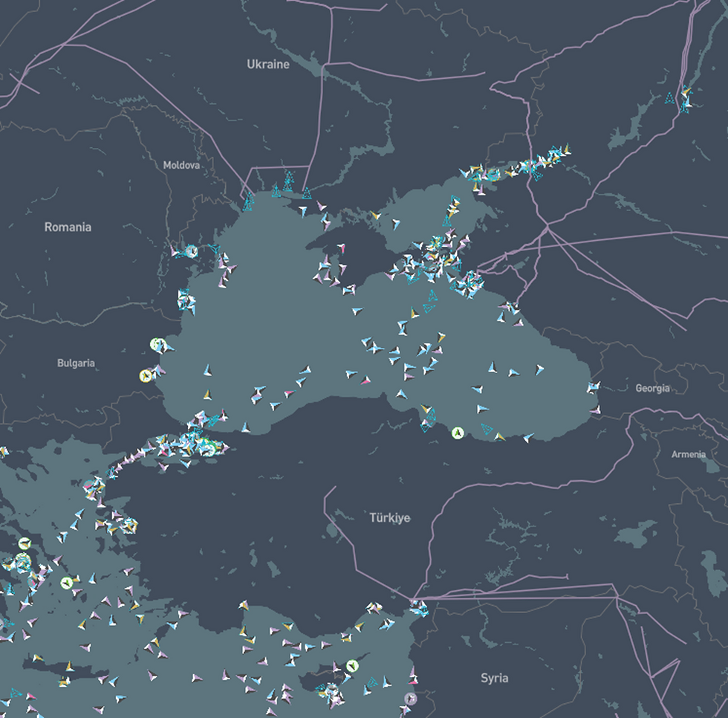Select the pink-tipped vessel off western Crimea
This screenshot has width=728, height=718.
click(341, 248)
